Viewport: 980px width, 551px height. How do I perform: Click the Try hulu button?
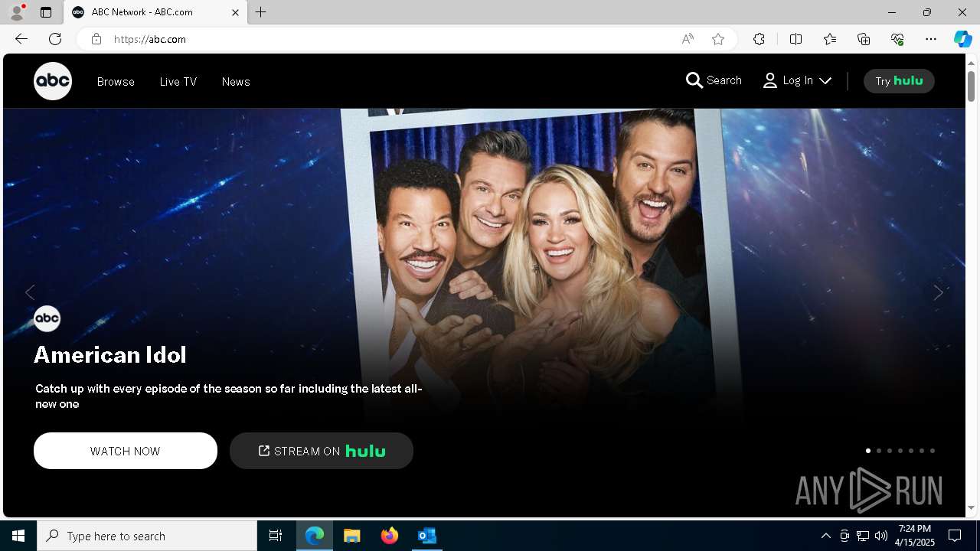[899, 81]
